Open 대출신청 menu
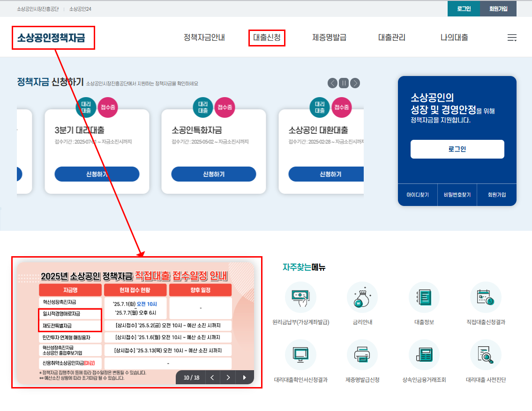The width and height of the screenshot is (532, 411). click(267, 38)
